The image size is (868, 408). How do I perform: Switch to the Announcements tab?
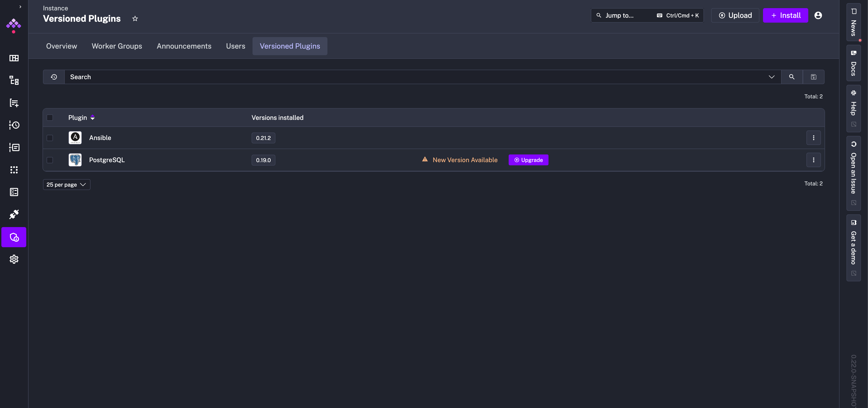pyautogui.click(x=184, y=46)
